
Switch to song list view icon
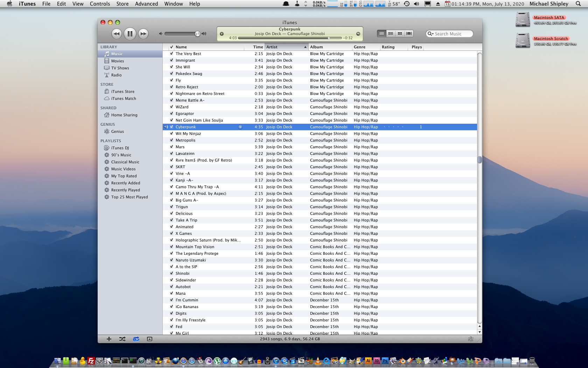pyautogui.click(x=381, y=34)
